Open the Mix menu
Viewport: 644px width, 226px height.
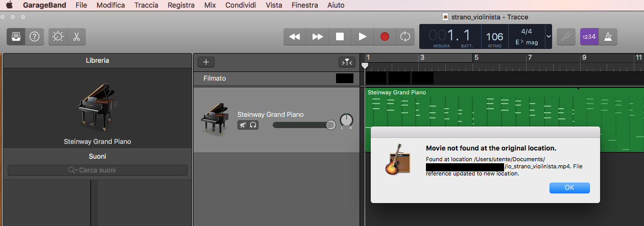click(209, 5)
